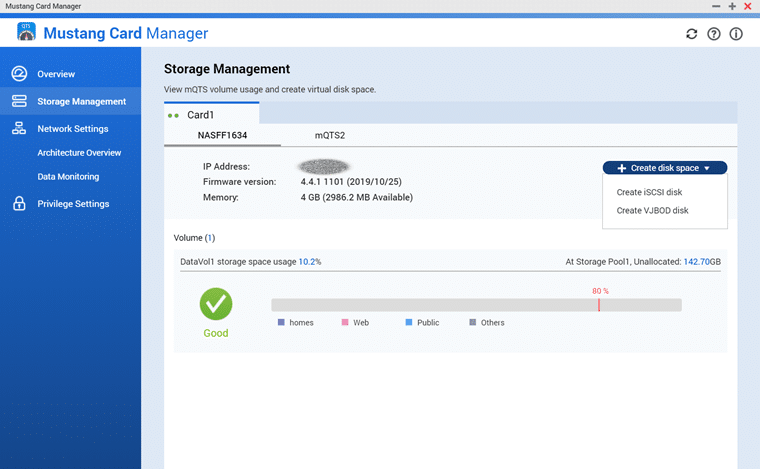The image size is (760, 469).
Task: Maximize the window with the plus button
Action: (x=732, y=6)
